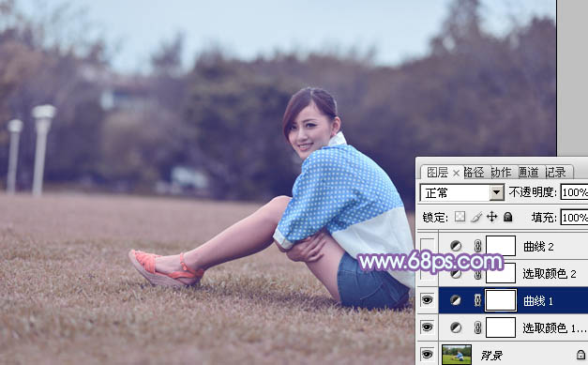Click adjustment icon of 曲线 2 layer
Screen dimensions: 588x365
pyautogui.click(x=456, y=246)
